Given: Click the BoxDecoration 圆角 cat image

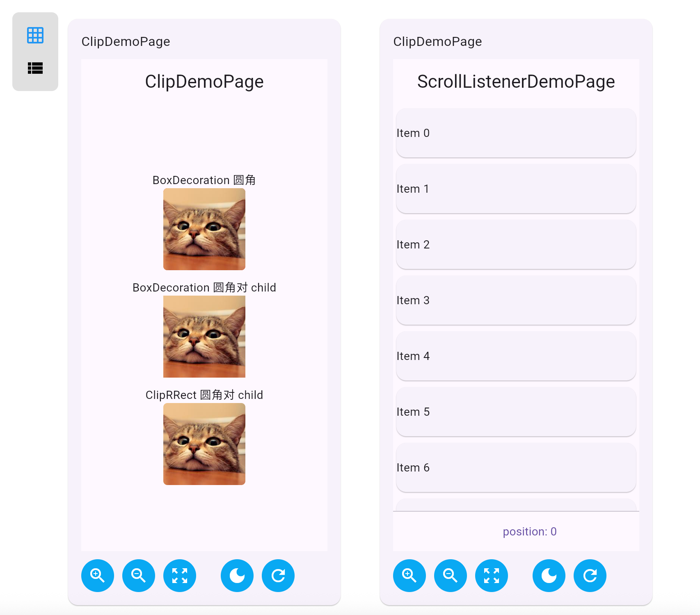Looking at the screenshot, I should click(204, 229).
